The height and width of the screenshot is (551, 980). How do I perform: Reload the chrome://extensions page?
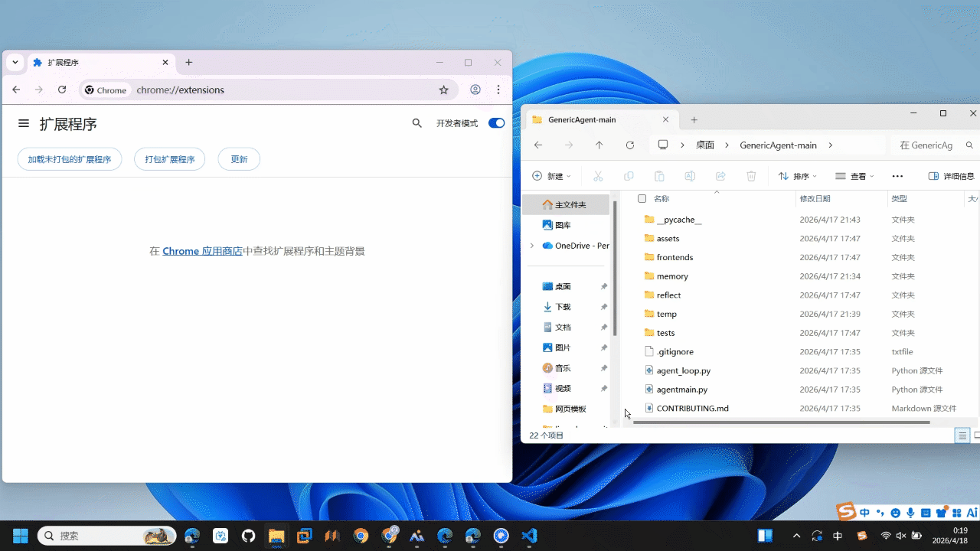click(62, 90)
